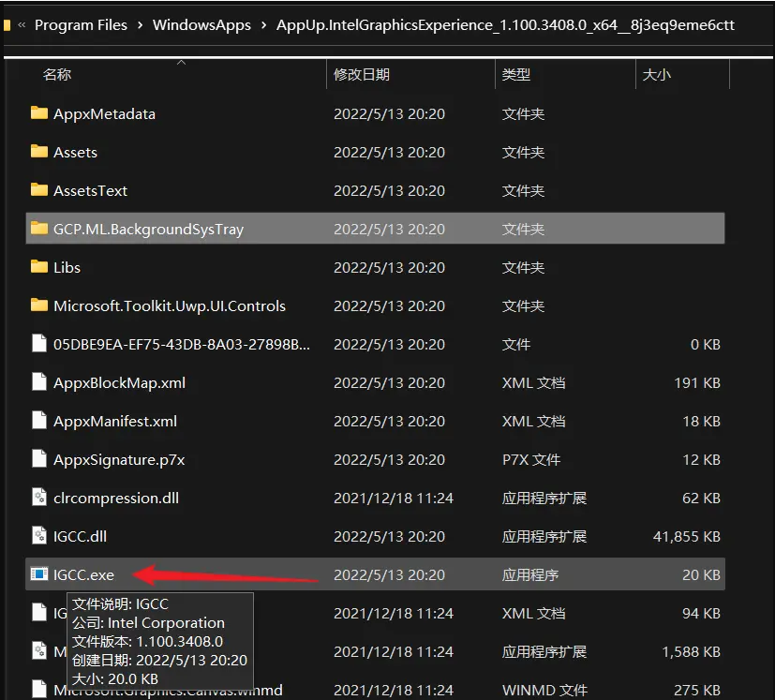Open the Libs folder icon

[39, 267]
